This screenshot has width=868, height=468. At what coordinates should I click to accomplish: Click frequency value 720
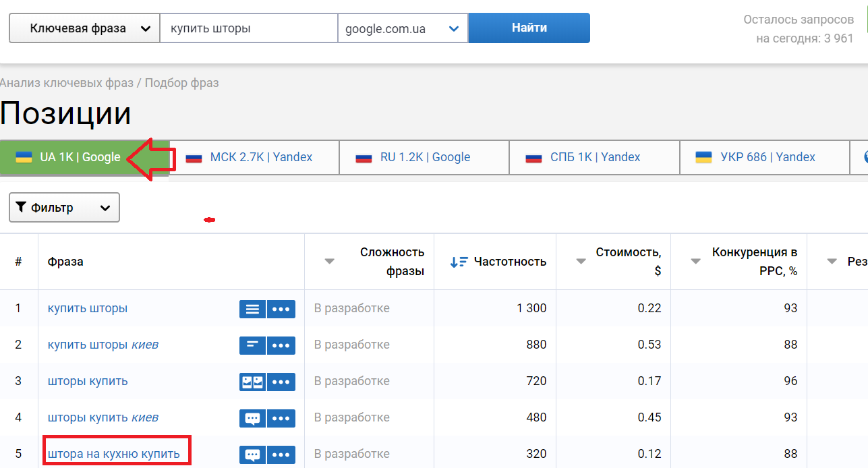pos(536,381)
